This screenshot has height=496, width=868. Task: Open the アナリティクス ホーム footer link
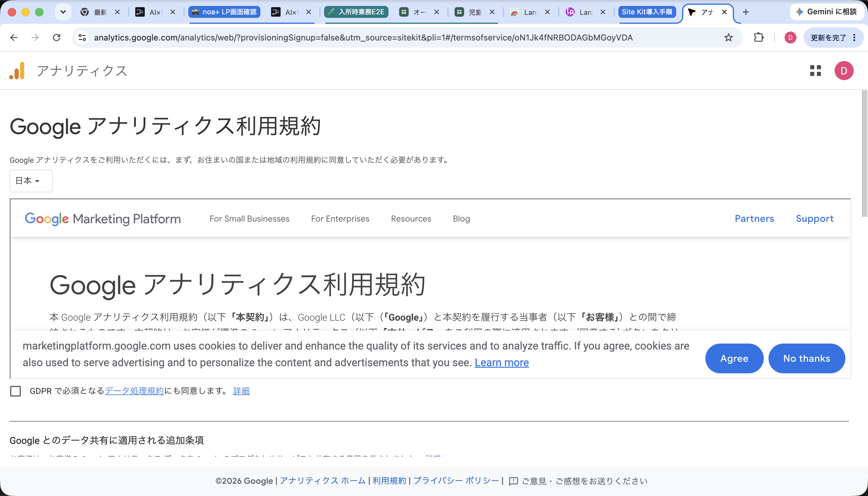[x=322, y=481]
